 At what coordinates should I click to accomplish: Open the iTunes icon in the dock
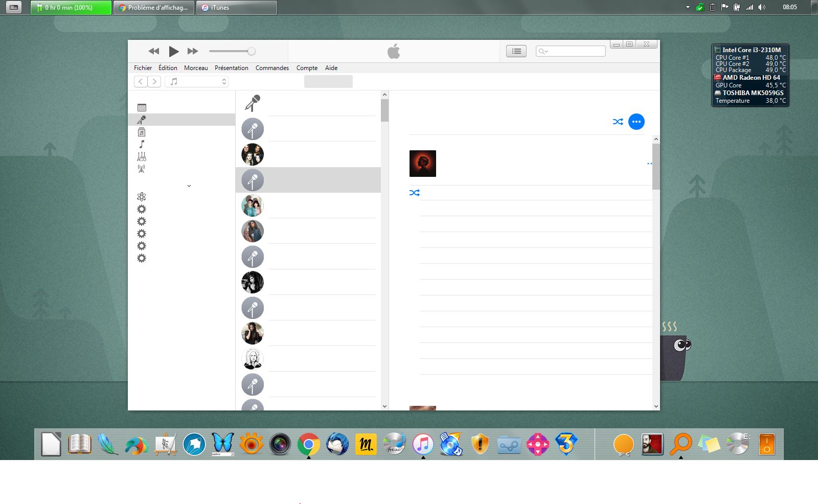[423, 444]
